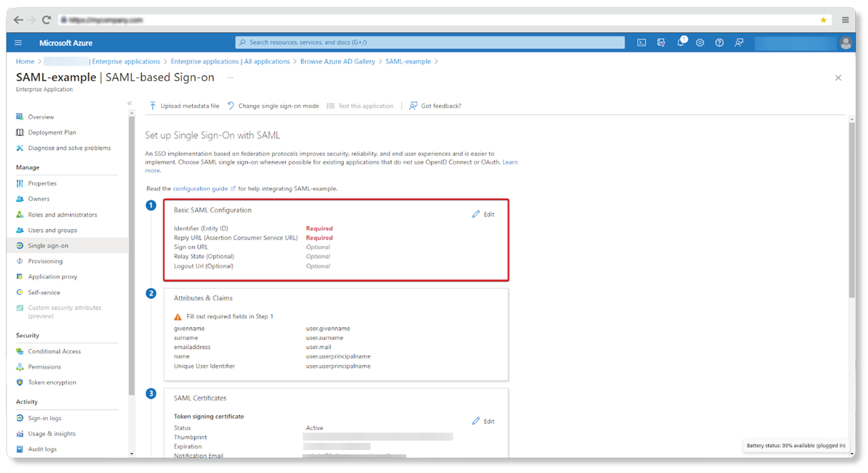Close the SAML-based Sign-on blade
868x473 pixels.
tap(838, 77)
